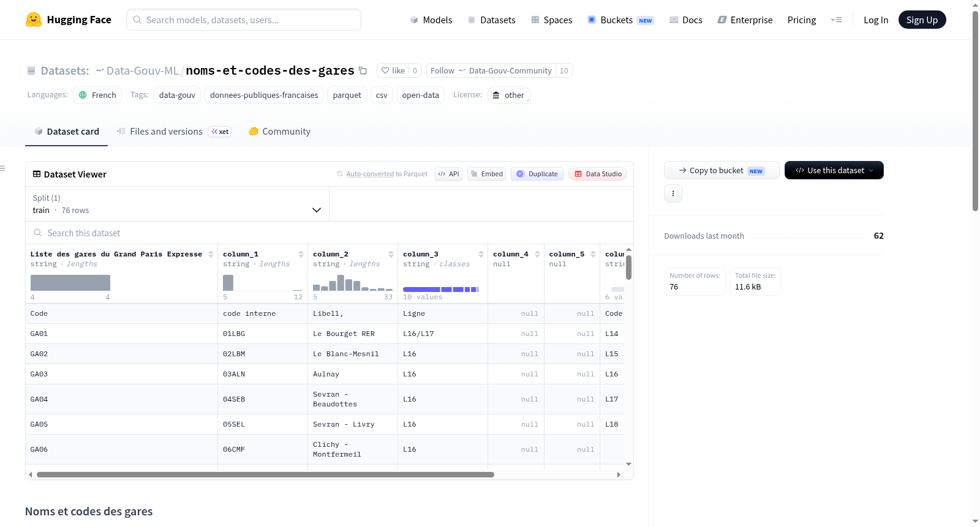Select the 'Sevran - Livry' cell

tap(353, 424)
